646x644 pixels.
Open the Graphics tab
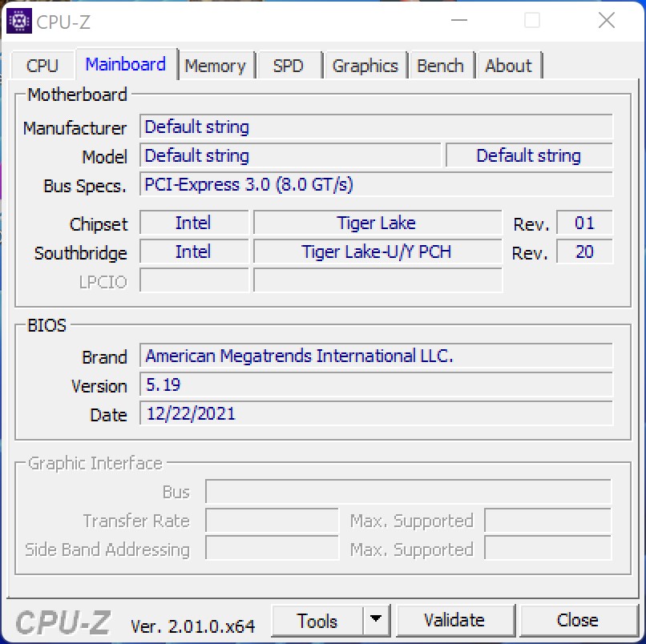365,66
